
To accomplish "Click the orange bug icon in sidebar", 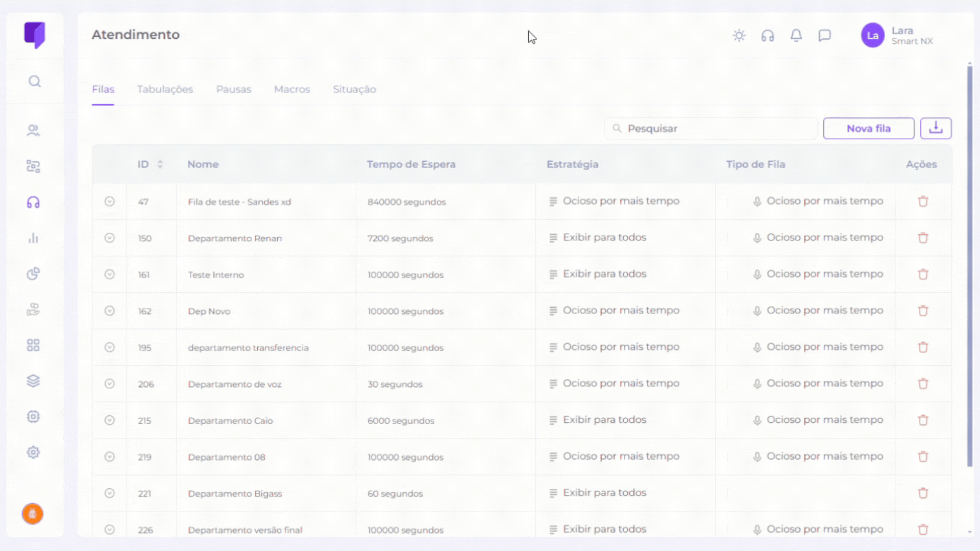I will click(33, 514).
